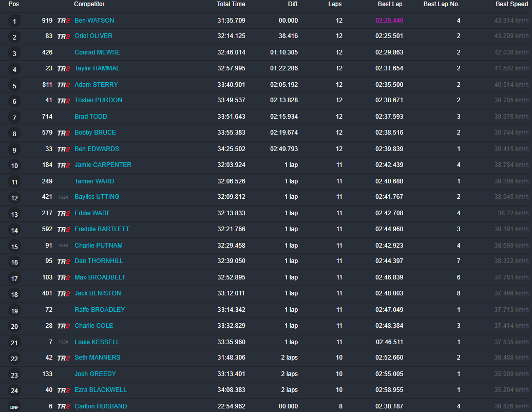Click the FLEX badge next to Louie KESSELL

(x=63, y=342)
